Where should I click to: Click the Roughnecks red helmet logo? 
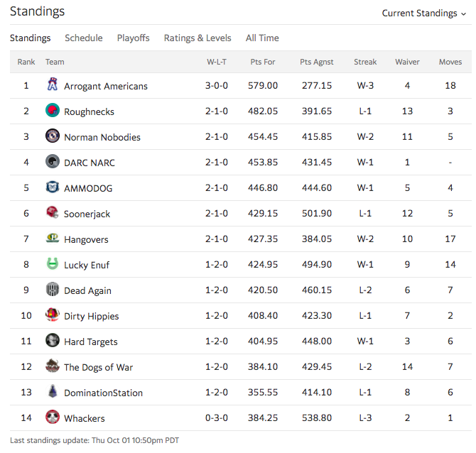tap(52, 110)
